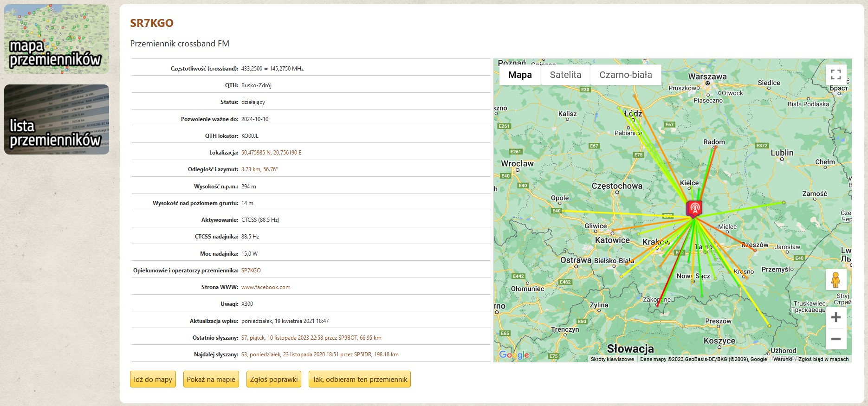
Task: Click the Idź do mapy button
Action: 153,379
